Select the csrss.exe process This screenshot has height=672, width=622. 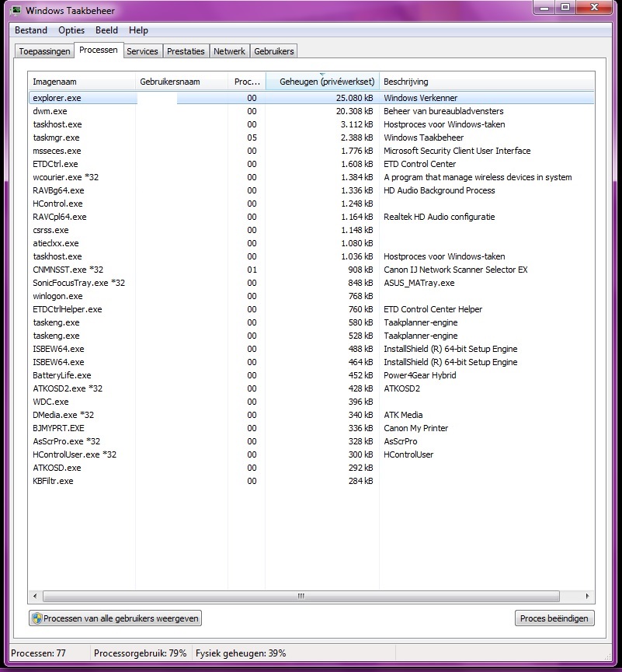click(x=311, y=230)
